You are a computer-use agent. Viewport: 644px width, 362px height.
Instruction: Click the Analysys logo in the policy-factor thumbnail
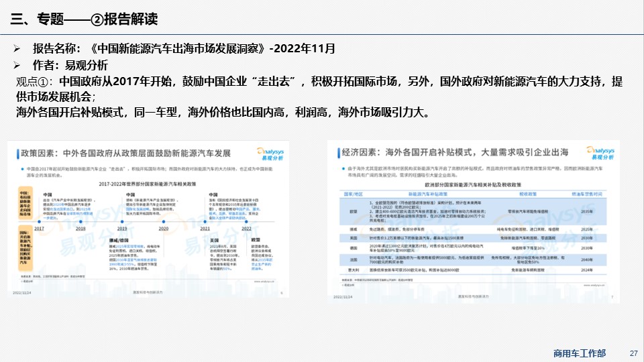[270, 154]
